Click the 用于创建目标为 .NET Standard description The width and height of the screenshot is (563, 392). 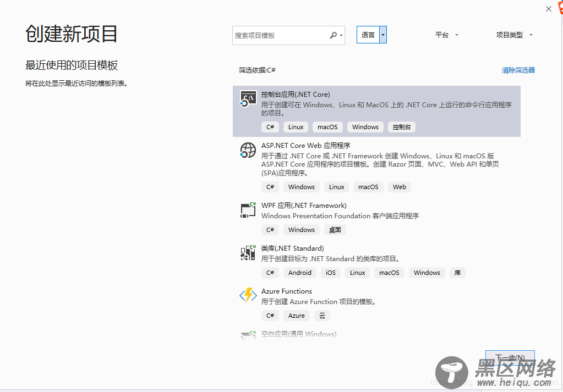point(330,259)
